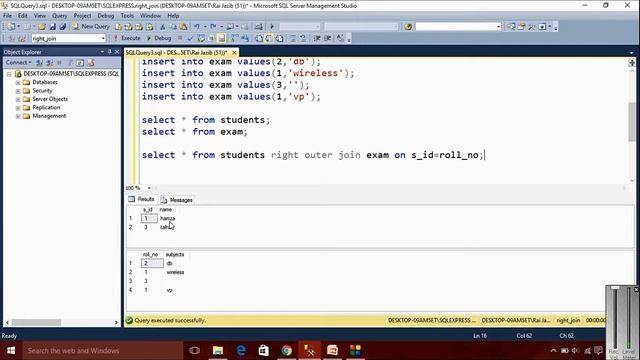Open the 100 % zoom dropdown
This screenshot has height=360, width=640.
click(149, 188)
